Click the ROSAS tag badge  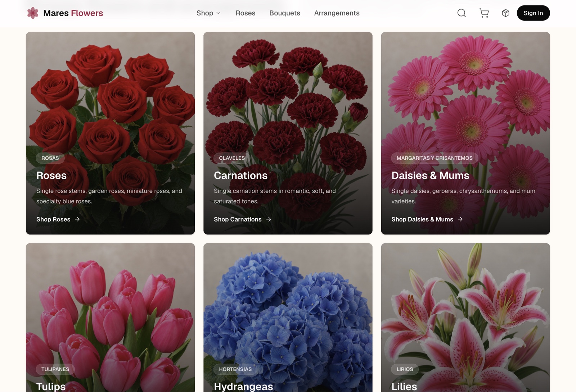[50, 158]
